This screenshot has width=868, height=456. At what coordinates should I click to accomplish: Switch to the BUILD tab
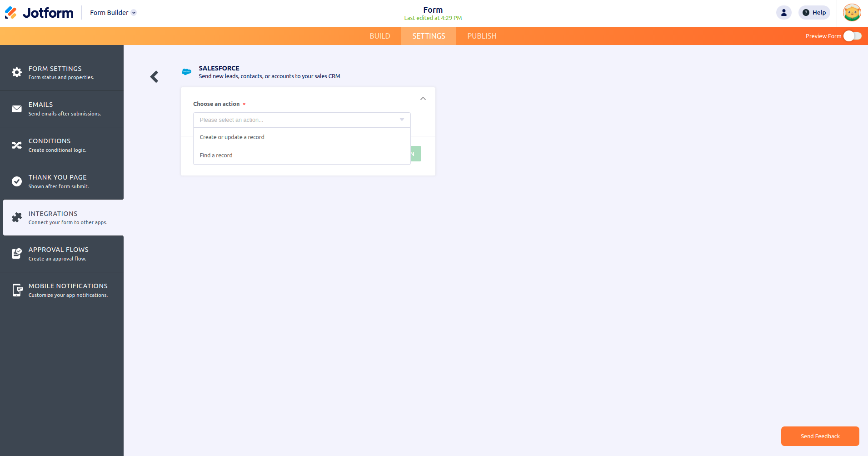379,36
